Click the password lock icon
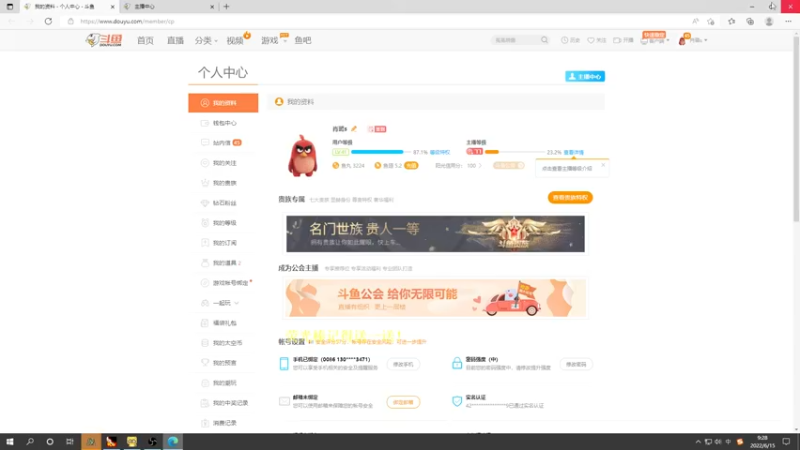The height and width of the screenshot is (450, 800). (x=457, y=363)
